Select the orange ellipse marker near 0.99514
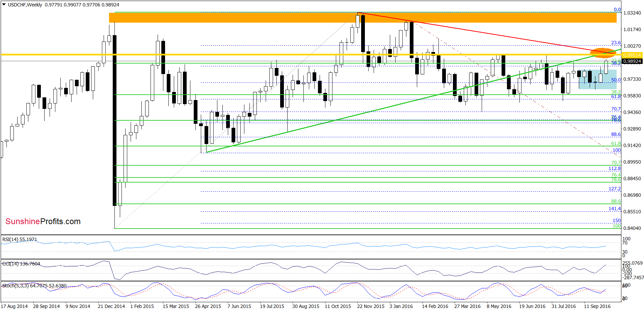The width and height of the screenshot is (644, 311). [603, 53]
